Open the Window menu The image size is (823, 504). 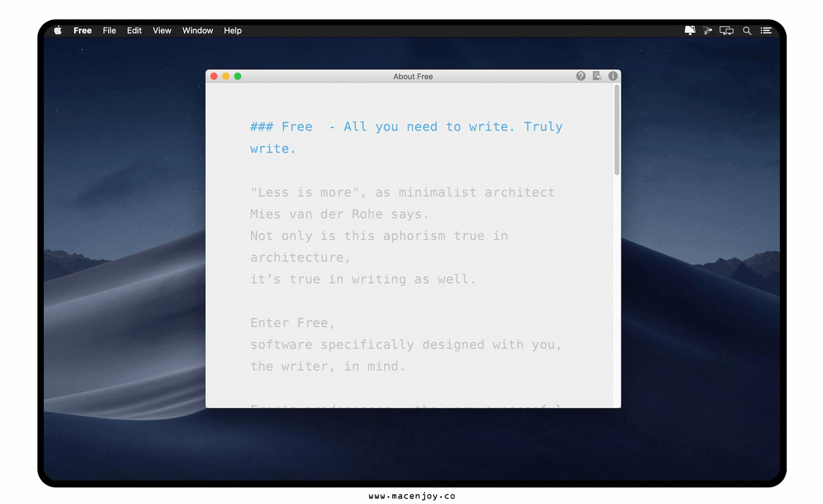[x=198, y=30]
